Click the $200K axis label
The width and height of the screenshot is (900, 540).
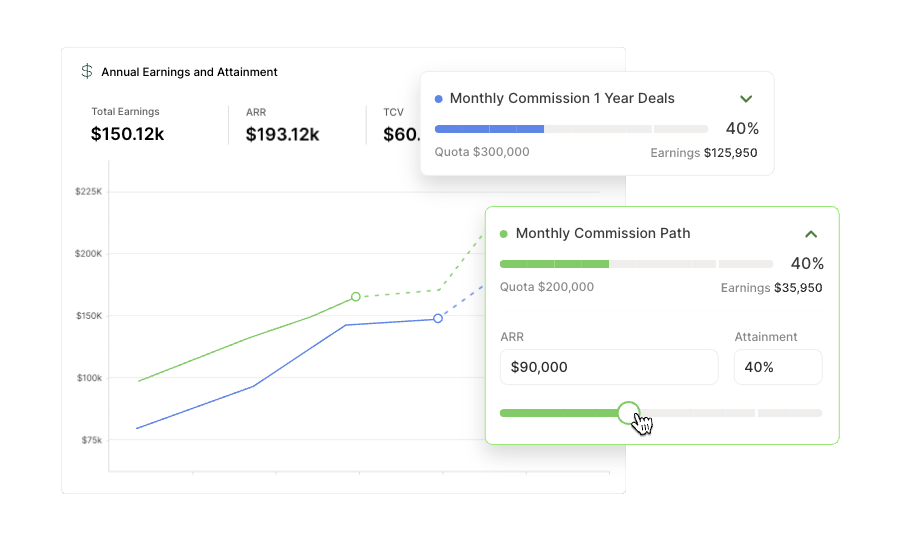coord(88,254)
